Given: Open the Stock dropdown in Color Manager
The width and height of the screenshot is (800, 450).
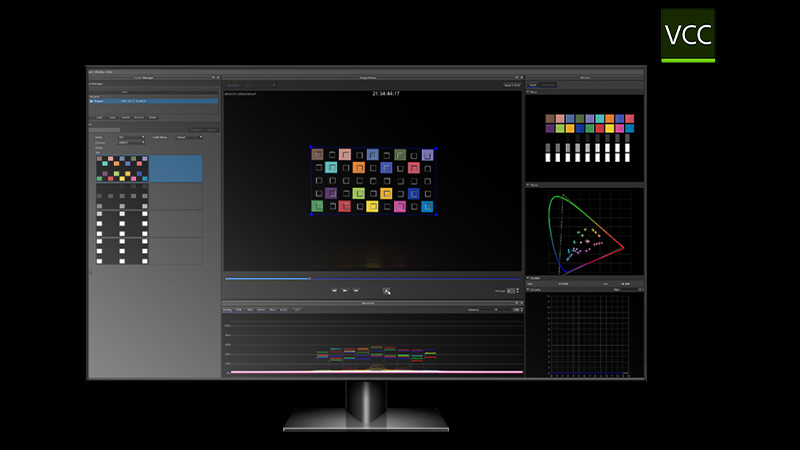Looking at the screenshot, I should (x=131, y=138).
